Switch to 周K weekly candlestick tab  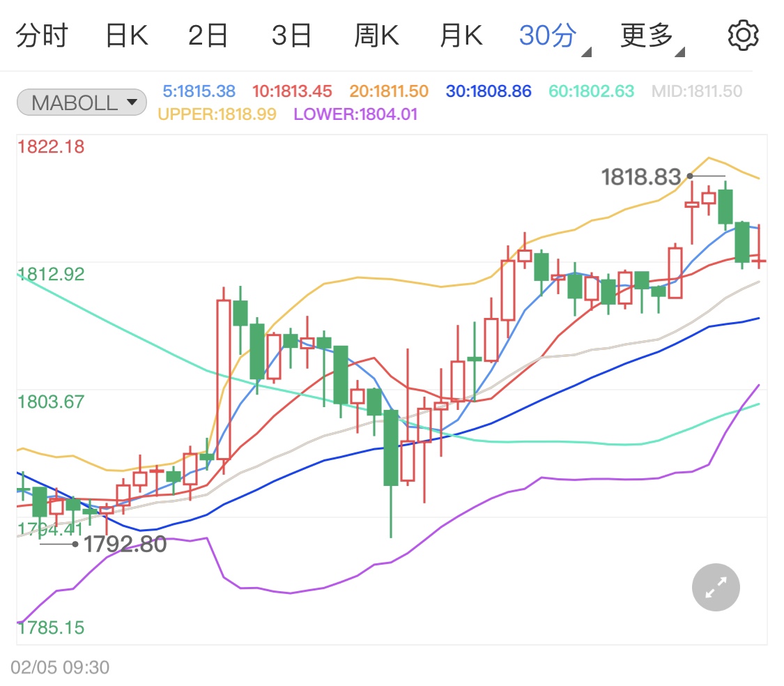(376, 36)
